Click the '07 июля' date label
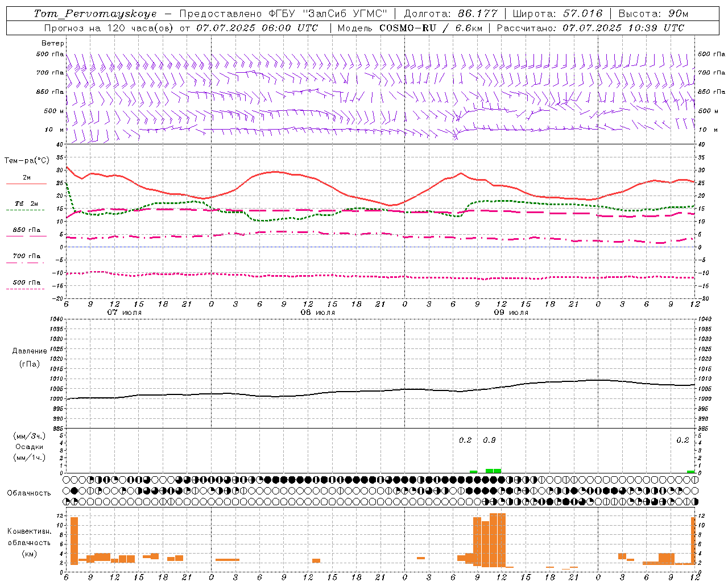Viewport: 728px width, 582px height. (125, 313)
